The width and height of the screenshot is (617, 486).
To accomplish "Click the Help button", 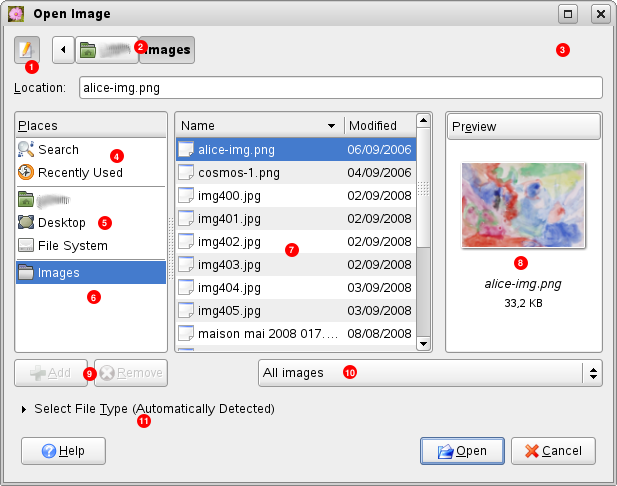I will pos(63,451).
